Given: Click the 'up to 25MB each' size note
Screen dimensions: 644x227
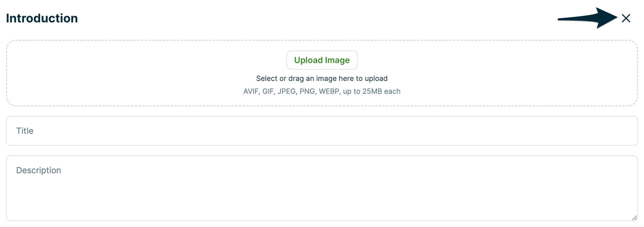Looking at the screenshot, I should point(372,91).
